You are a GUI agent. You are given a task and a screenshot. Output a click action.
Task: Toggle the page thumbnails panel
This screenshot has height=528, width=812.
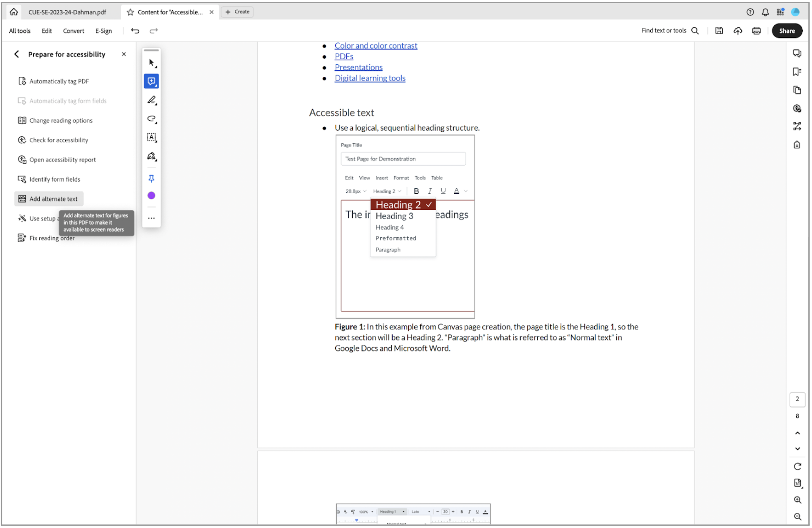point(797,90)
